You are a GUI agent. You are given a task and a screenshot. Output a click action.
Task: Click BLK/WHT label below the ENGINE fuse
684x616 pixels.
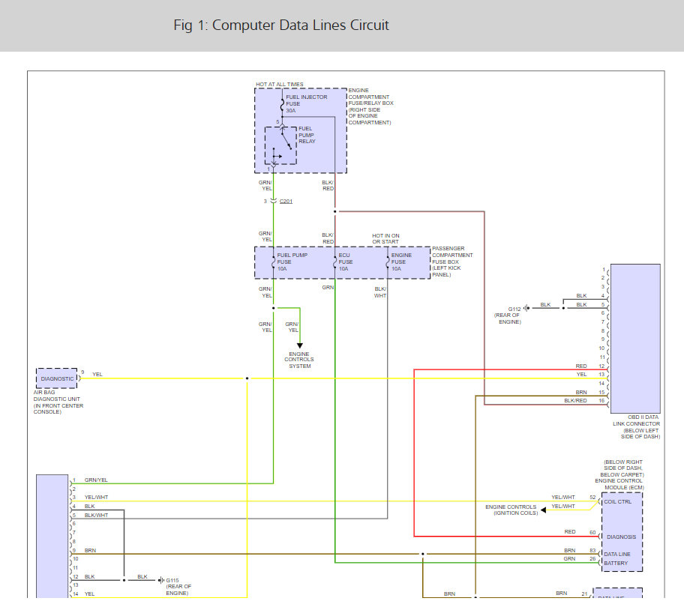(380, 292)
